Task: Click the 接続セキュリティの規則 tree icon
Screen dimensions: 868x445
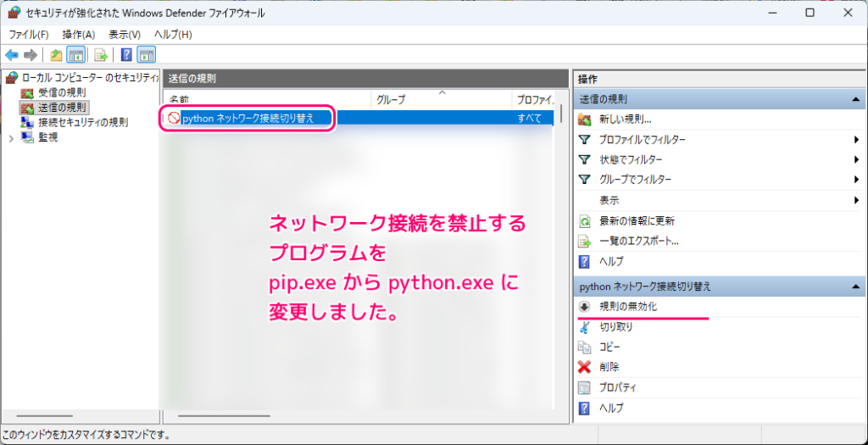Action: tap(27, 122)
